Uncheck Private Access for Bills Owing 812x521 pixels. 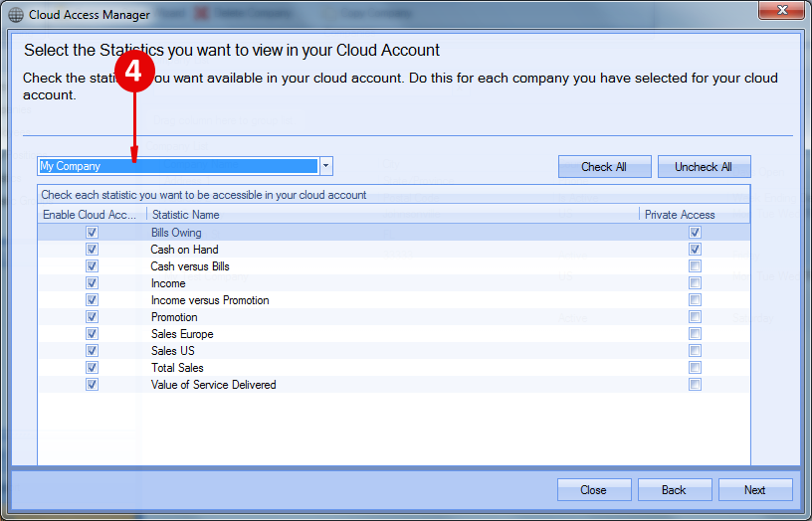pos(695,233)
